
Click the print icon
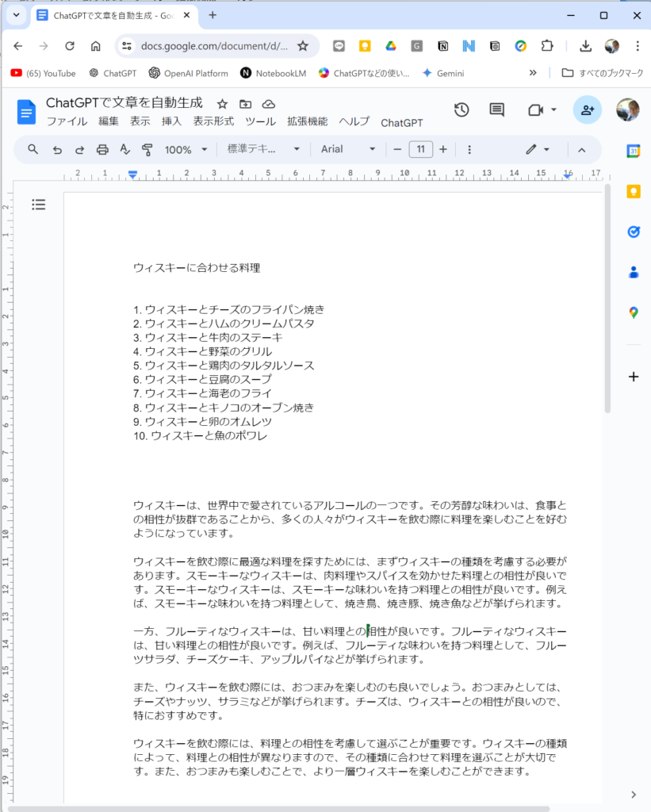(x=102, y=149)
